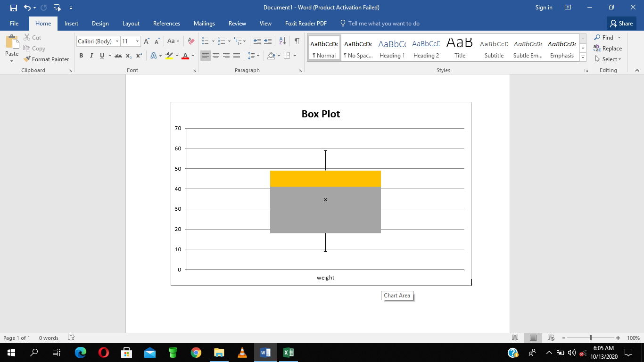The height and width of the screenshot is (362, 644).
Task: Toggle Subscript formatting
Action: pyautogui.click(x=129, y=56)
